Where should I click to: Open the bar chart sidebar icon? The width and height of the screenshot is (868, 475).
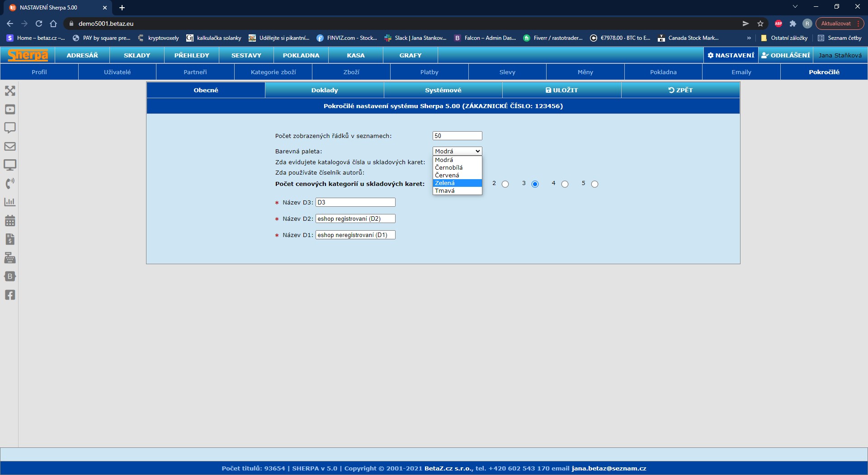tap(10, 202)
